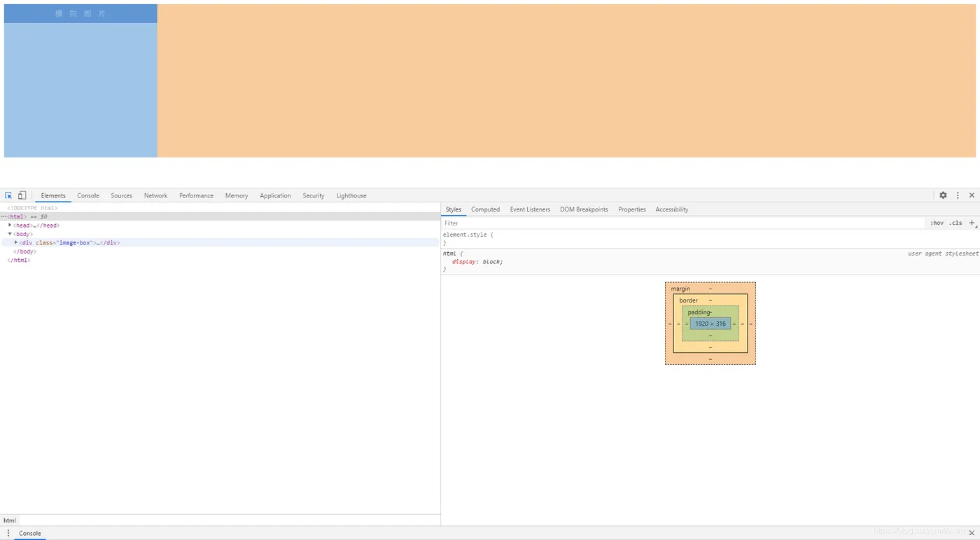Select the Properties sidebar tab
980x540 pixels.
pyautogui.click(x=632, y=209)
